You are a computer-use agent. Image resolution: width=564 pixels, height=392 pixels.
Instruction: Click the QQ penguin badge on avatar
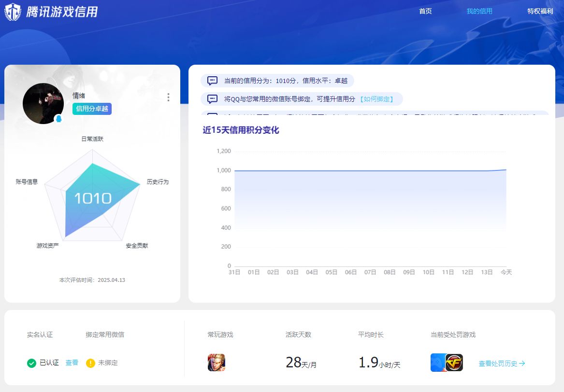pos(58,119)
